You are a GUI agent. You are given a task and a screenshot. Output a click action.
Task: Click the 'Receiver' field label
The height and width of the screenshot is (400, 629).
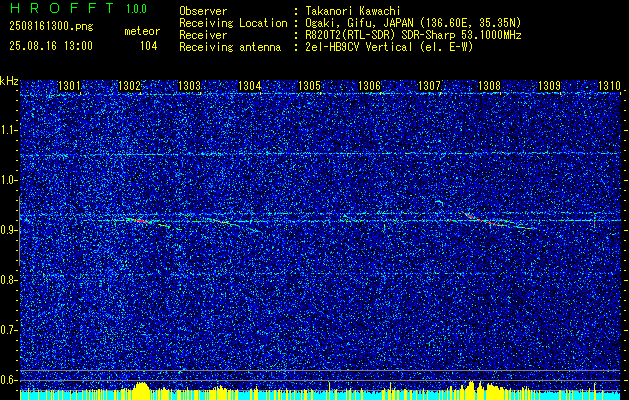pyautogui.click(x=203, y=35)
